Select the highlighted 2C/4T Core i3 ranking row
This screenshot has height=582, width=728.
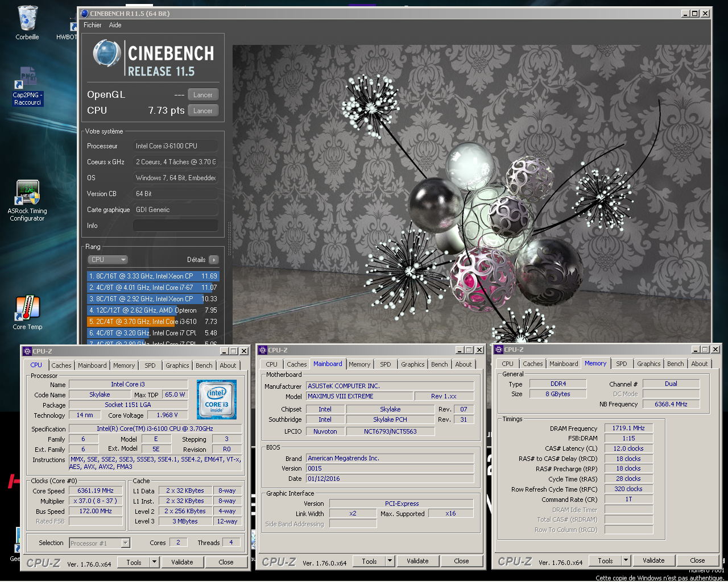pos(152,322)
